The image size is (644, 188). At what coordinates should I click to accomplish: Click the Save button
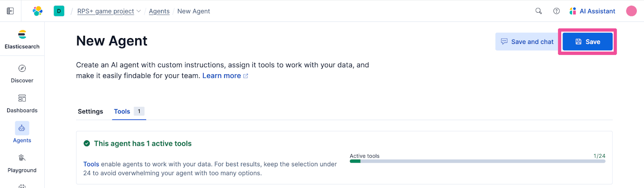click(587, 42)
